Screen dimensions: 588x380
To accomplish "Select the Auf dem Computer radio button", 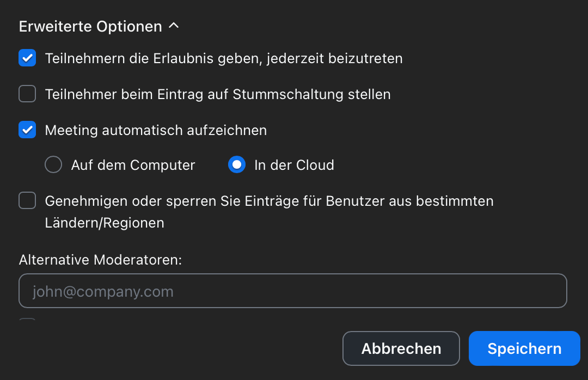I will (53, 164).
